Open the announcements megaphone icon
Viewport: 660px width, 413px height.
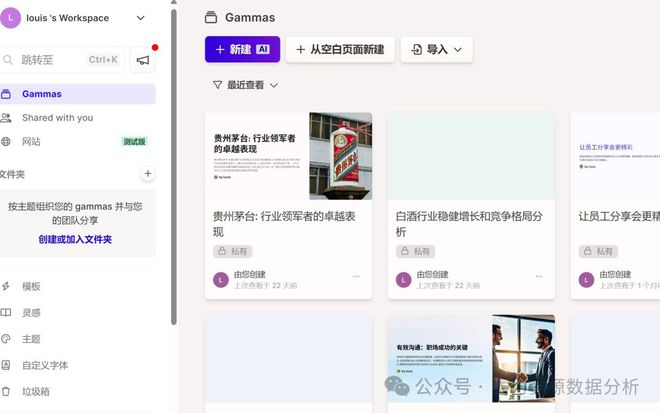(143, 60)
